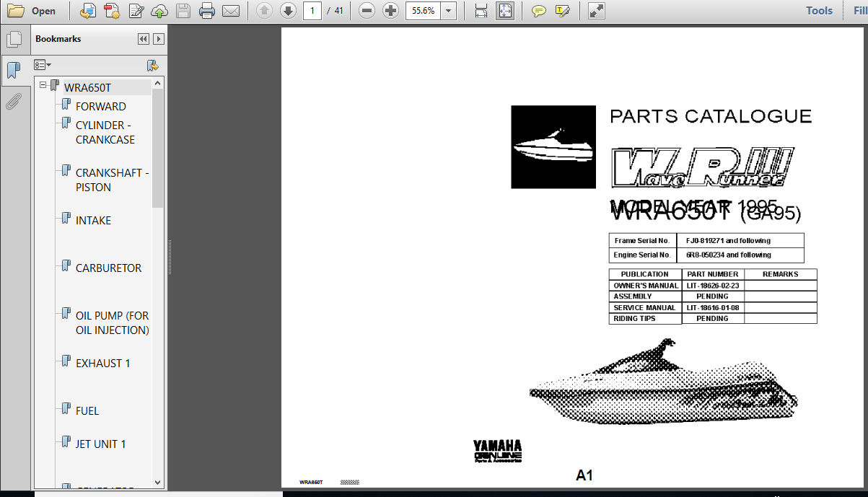Collapse the WRA650T bookmark tree
The image size is (868, 497).
point(43,85)
